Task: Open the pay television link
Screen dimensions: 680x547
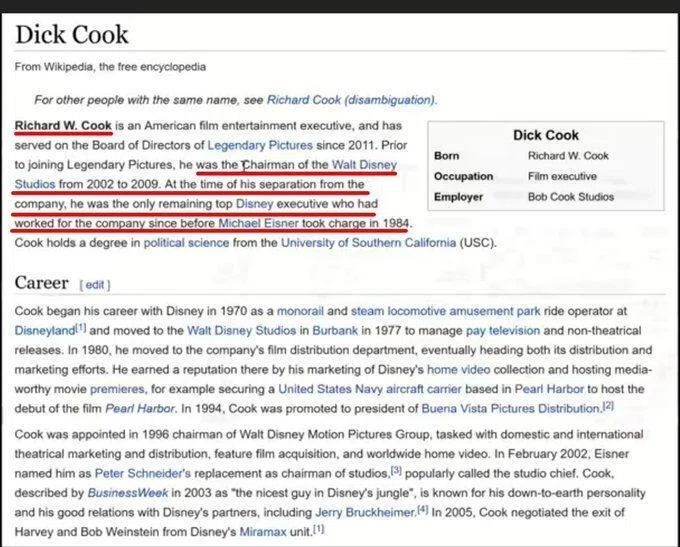Action: point(503,331)
